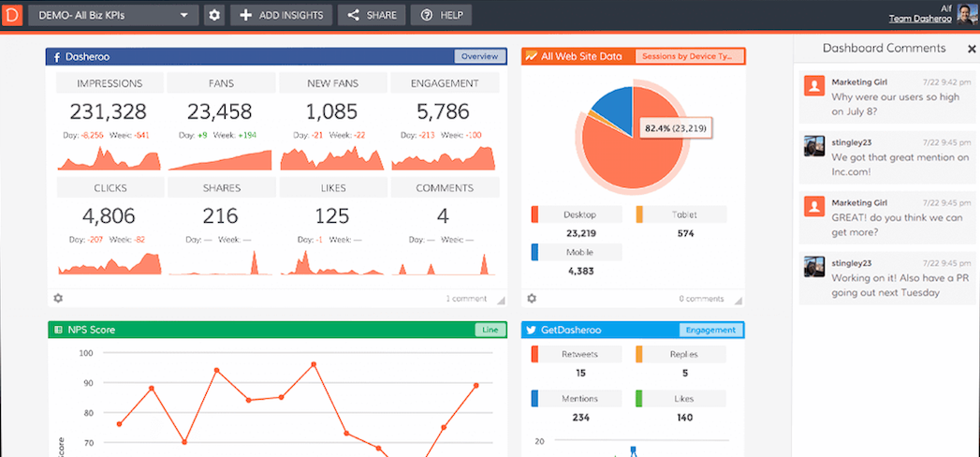The width and height of the screenshot is (980, 457).
Task: Select the LIKES metric tile on the Facebook widget
Action: [x=332, y=187]
